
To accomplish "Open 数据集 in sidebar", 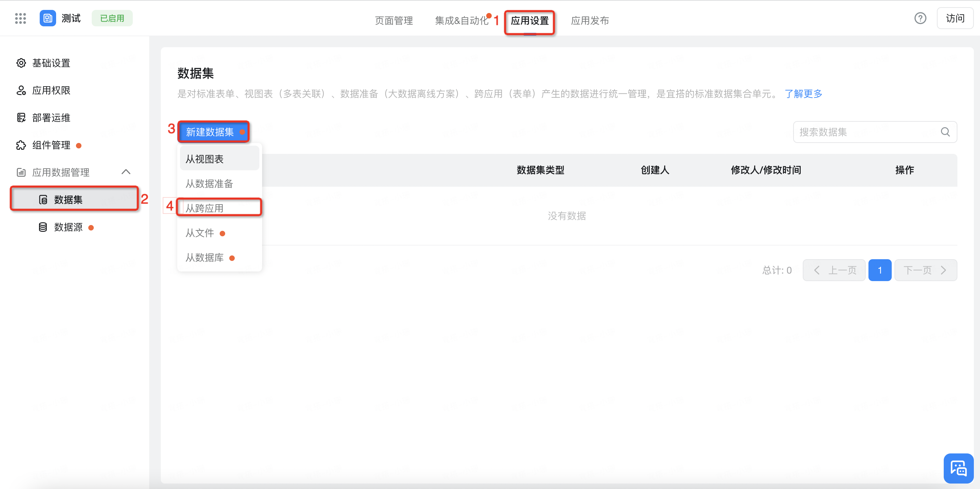I will (x=75, y=200).
